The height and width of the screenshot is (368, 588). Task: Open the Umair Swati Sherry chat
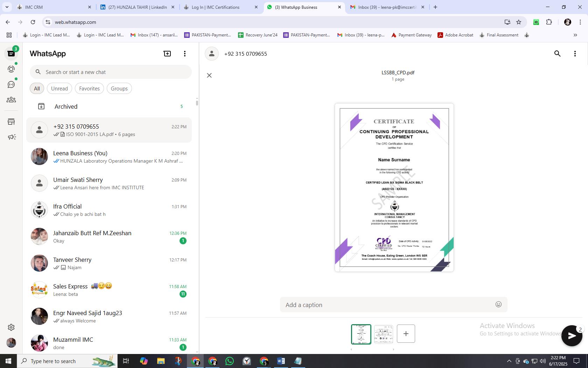click(x=109, y=183)
